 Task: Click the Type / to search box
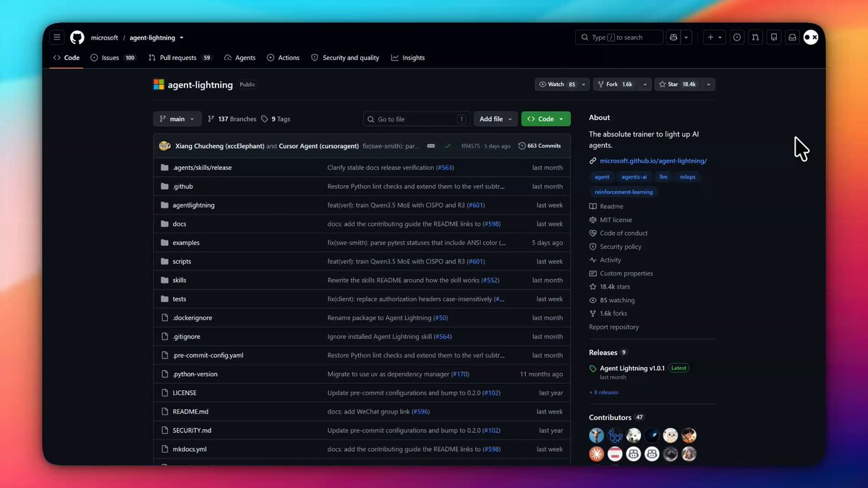(619, 38)
